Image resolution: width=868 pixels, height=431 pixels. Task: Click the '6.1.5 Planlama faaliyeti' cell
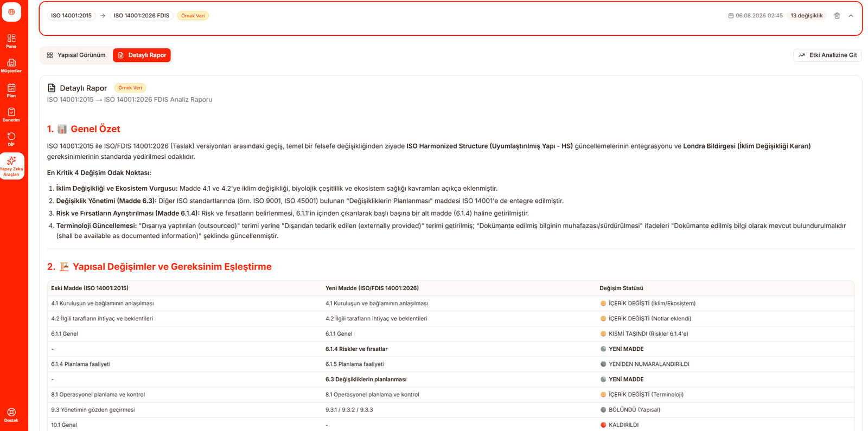[355, 364]
